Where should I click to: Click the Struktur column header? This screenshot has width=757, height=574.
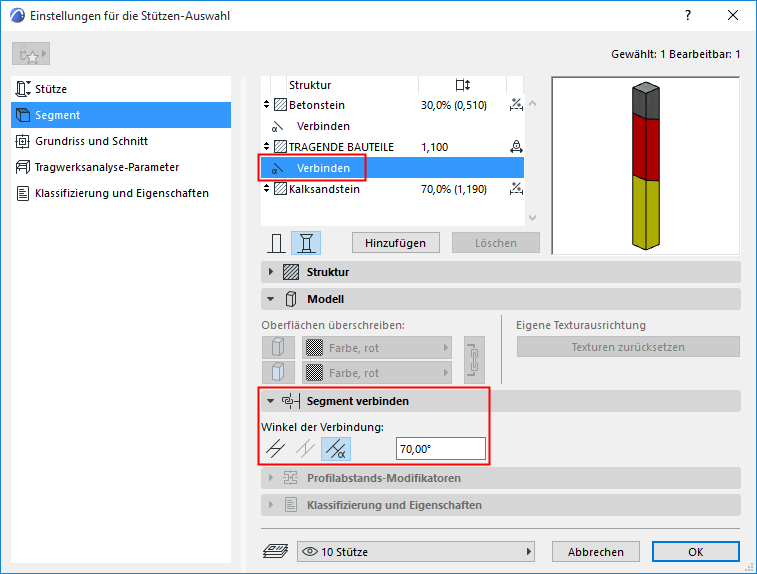(310, 85)
